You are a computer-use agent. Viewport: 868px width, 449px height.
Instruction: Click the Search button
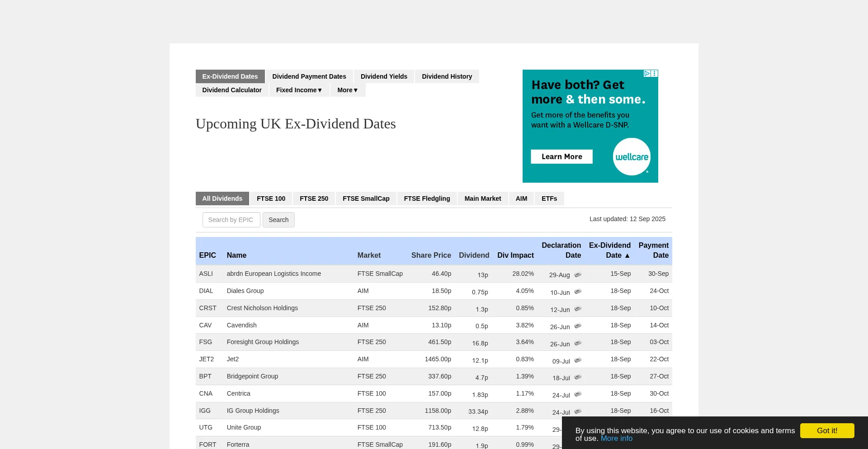278,220
